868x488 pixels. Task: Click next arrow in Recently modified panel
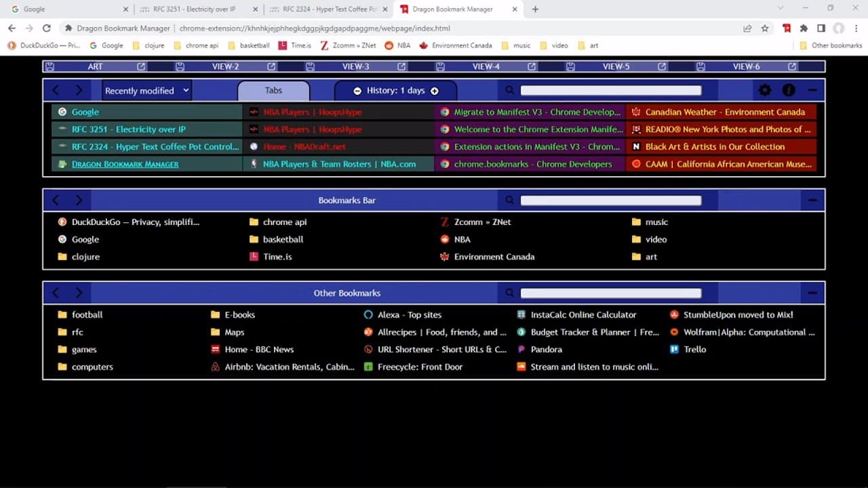point(79,90)
